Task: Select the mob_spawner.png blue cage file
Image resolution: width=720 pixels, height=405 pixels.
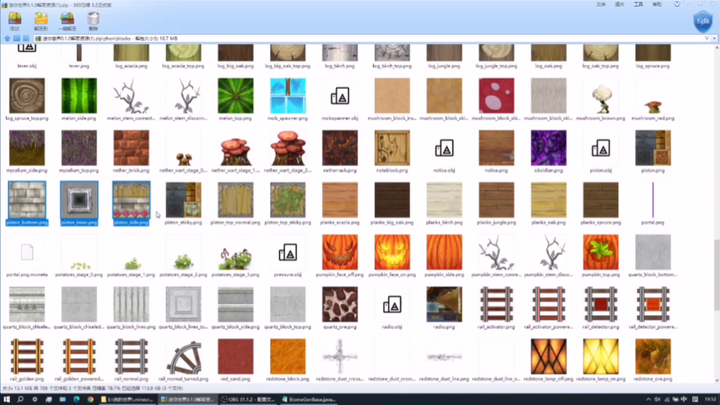Action: (x=287, y=99)
